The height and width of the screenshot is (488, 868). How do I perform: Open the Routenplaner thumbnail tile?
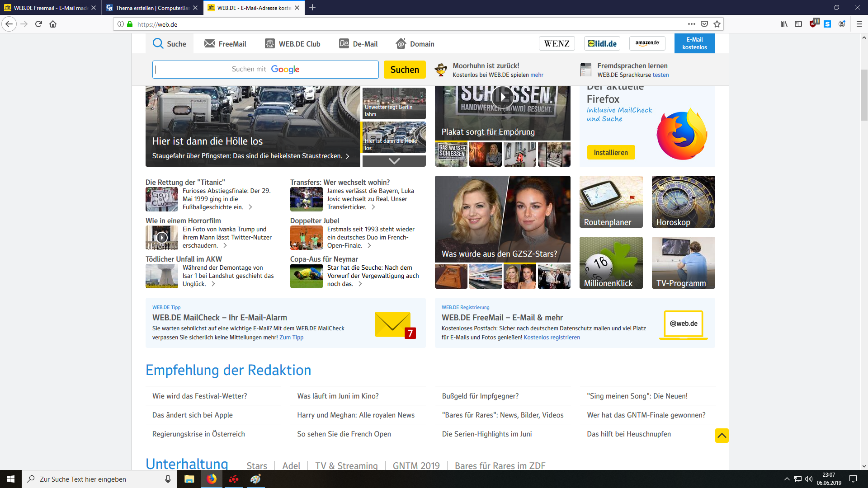tap(611, 202)
